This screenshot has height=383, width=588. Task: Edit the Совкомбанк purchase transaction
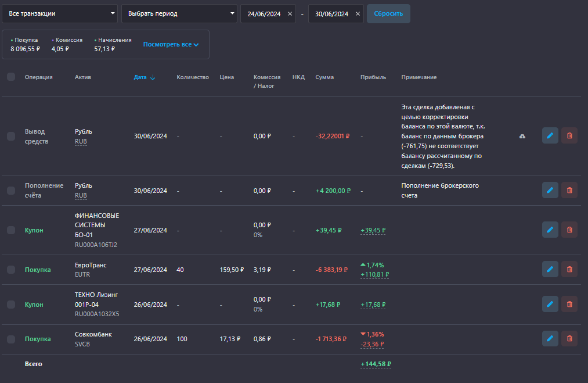550,338
